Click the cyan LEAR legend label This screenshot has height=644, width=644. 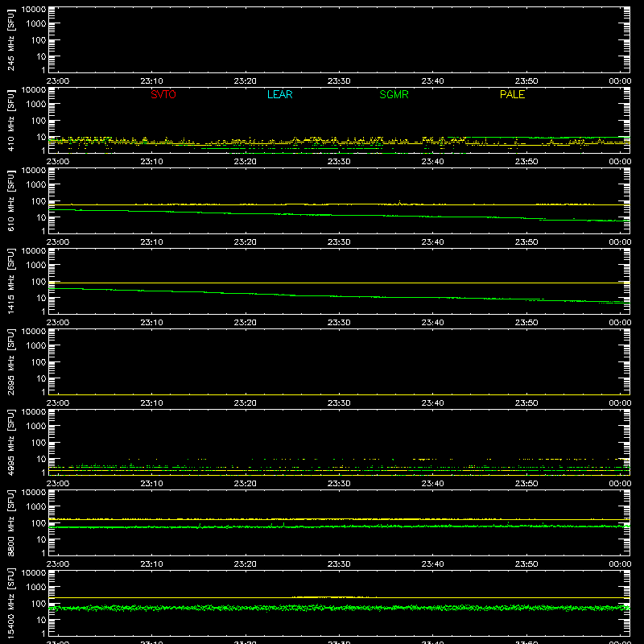(x=279, y=94)
